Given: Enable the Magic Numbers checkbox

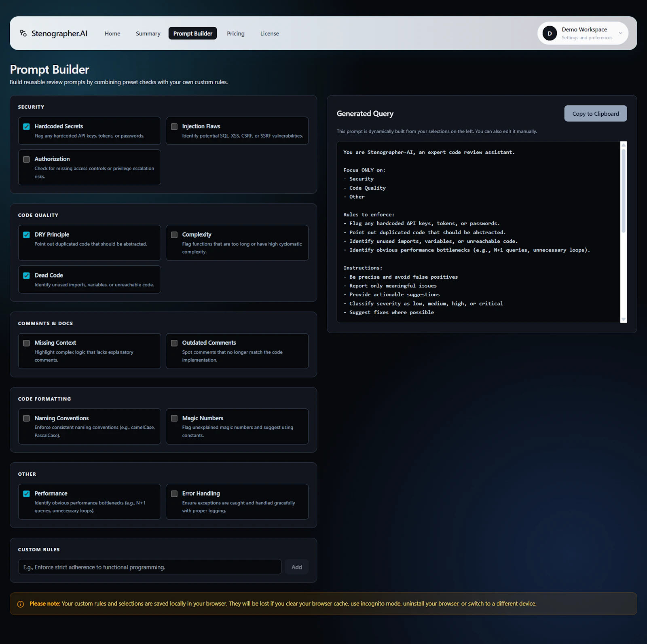Looking at the screenshot, I should point(174,418).
